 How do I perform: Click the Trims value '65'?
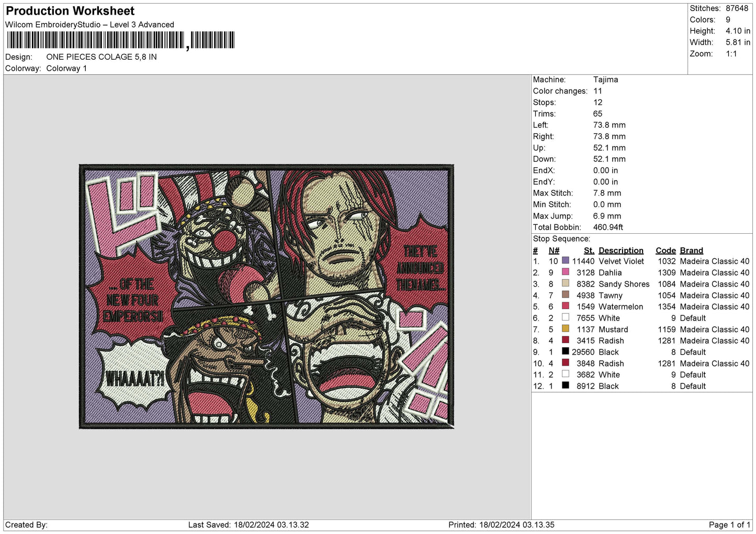pyautogui.click(x=597, y=113)
